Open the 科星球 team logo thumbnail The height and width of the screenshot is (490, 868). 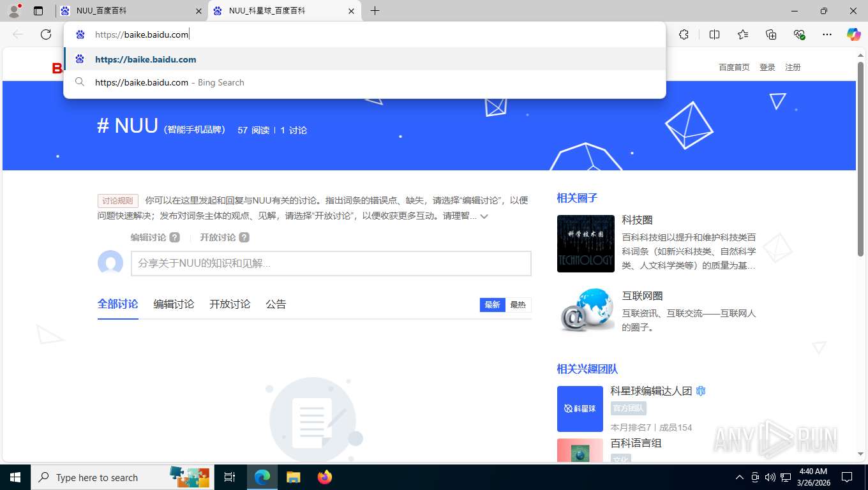(x=580, y=409)
